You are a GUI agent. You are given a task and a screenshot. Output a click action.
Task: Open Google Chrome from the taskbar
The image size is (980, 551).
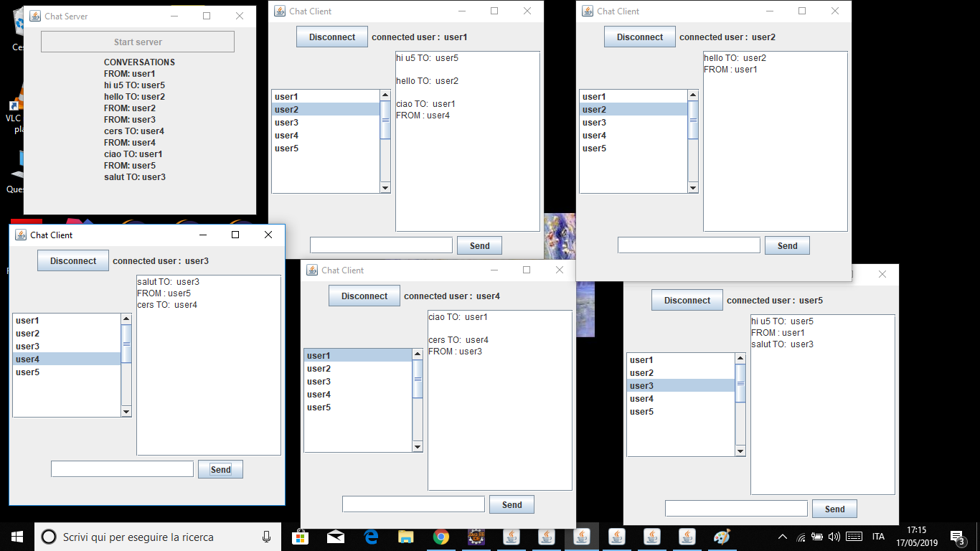[440, 536]
